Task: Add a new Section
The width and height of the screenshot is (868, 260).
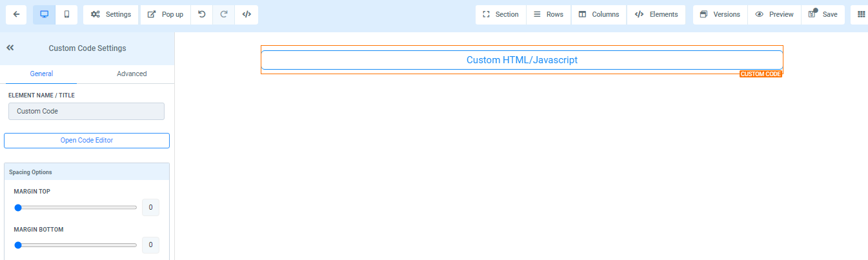Action: 501,14
